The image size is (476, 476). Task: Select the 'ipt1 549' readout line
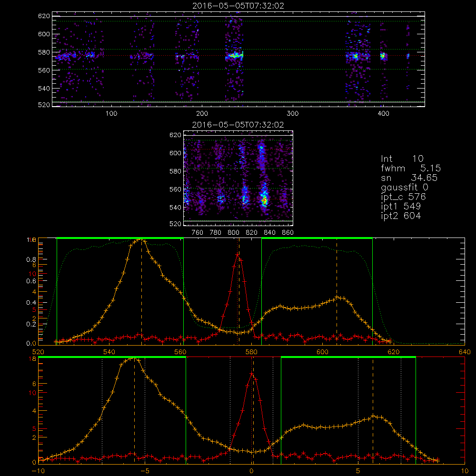(x=401, y=207)
